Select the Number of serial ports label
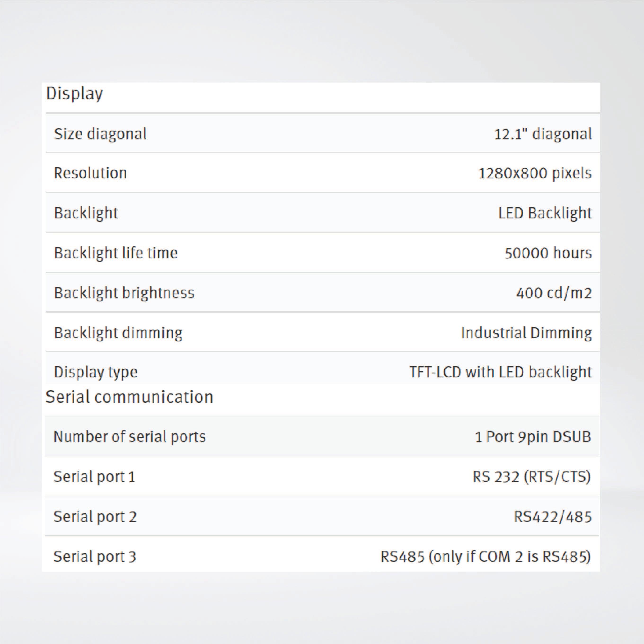This screenshot has height=644, width=644. pos(130,437)
